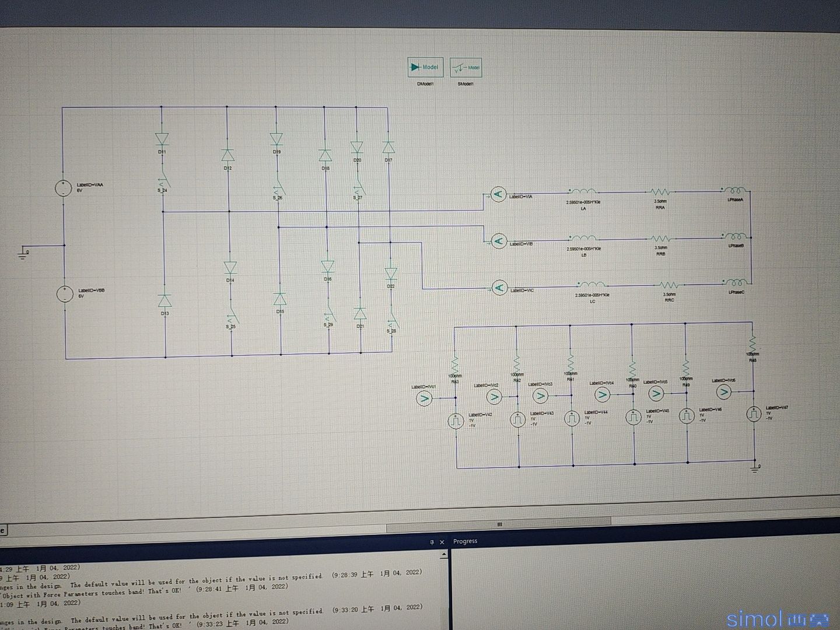Select resistor R48 100ohm

tap(752, 342)
